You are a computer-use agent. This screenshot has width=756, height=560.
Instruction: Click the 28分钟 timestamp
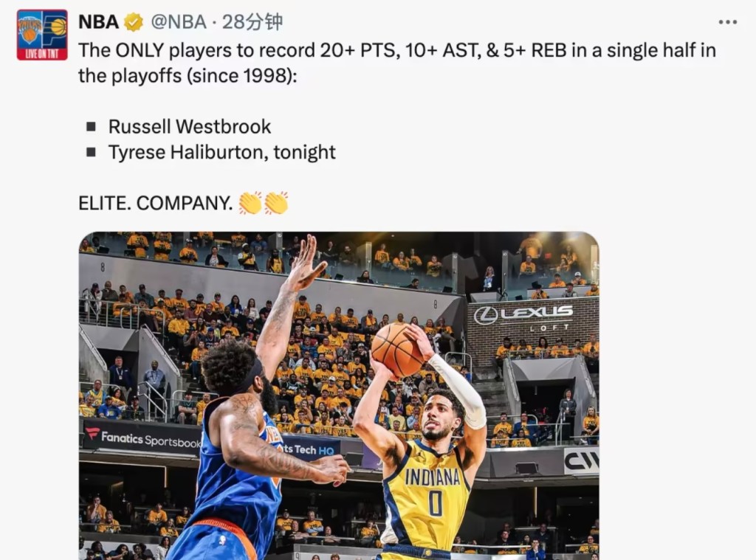tap(252, 22)
